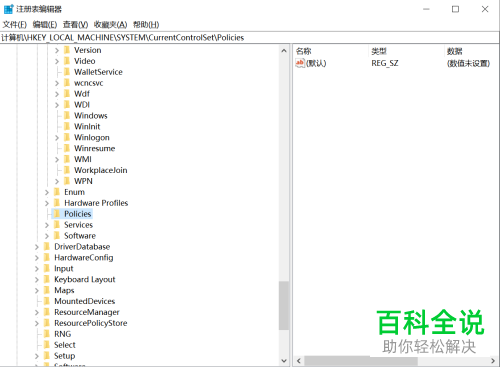
Task: Click the REG_SZ type cell
Action: (385, 63)
